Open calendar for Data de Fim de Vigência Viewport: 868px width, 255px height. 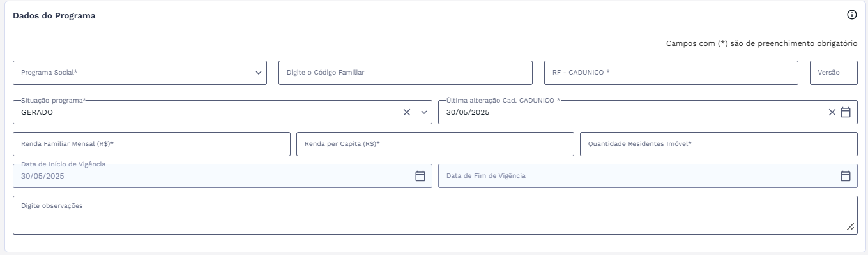[x=846, y=176]
